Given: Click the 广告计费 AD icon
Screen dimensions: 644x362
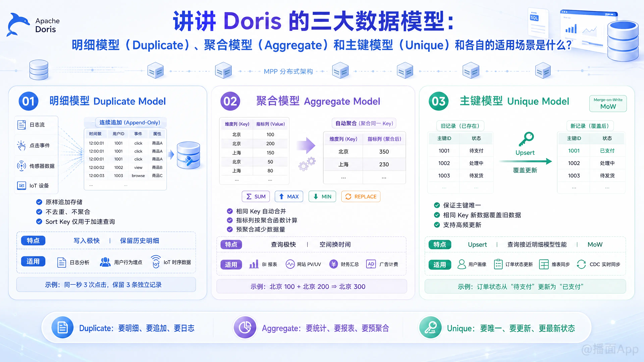Looking at the screenshot, I should click(371, 264).
